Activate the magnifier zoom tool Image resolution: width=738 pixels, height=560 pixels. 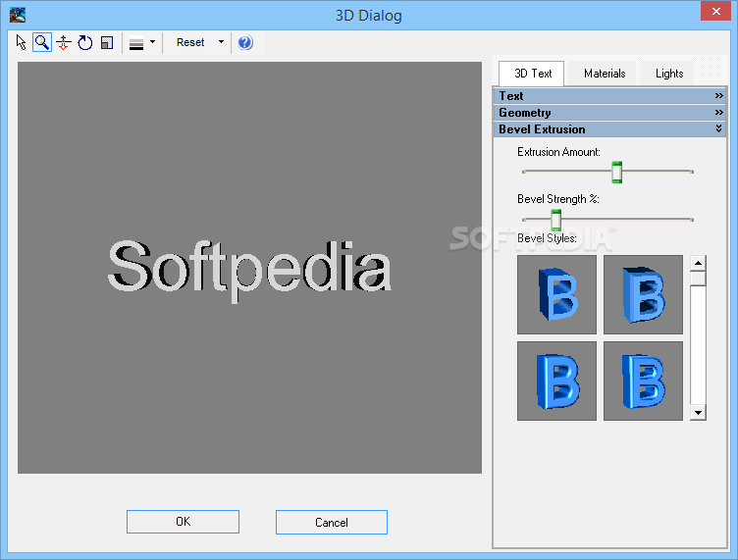click(42, 42)
